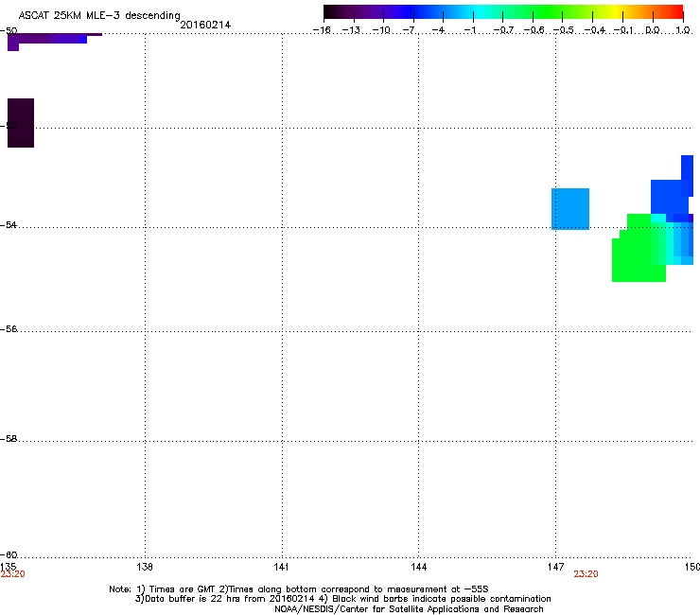Click the "141" longitude axis label
Viewport: 700px width, 615px height.
click(x=281, y=567)
